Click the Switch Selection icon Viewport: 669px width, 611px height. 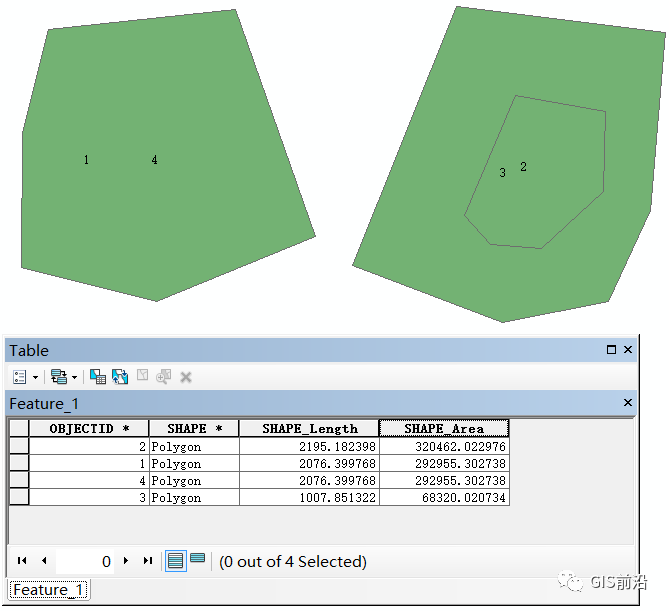pos(120,377)
